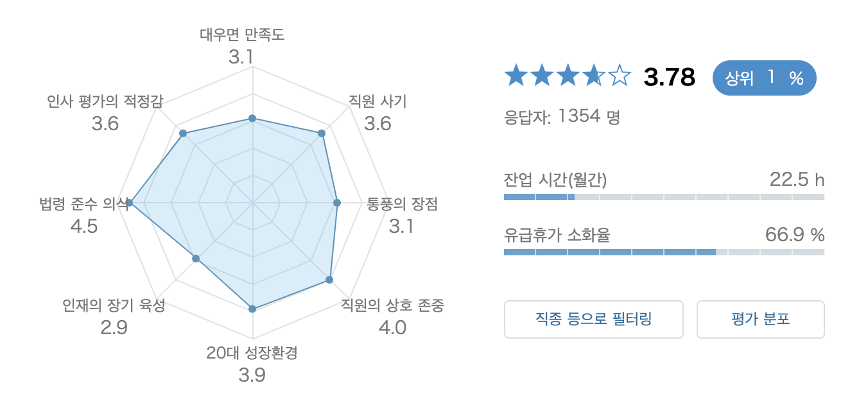Click the 잔업 시간(월간) progress bar

[x=664, y=197]
